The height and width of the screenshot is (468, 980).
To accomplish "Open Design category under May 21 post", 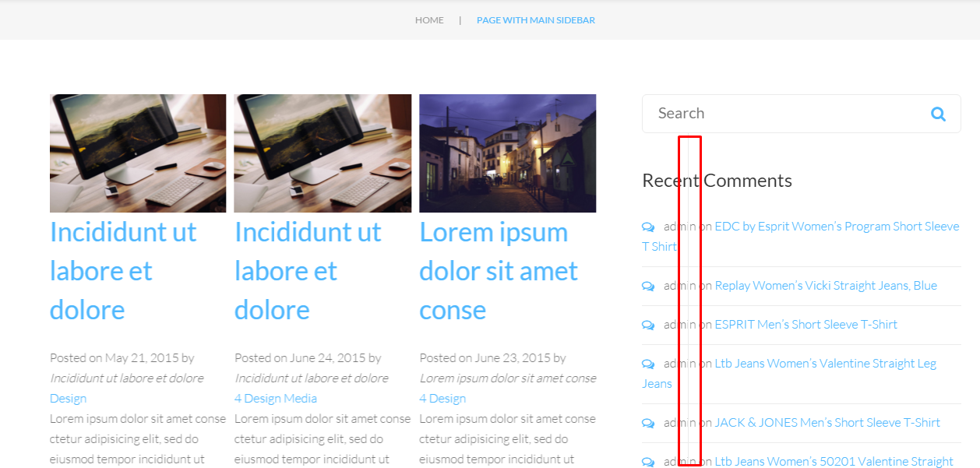I will (69, 399).
